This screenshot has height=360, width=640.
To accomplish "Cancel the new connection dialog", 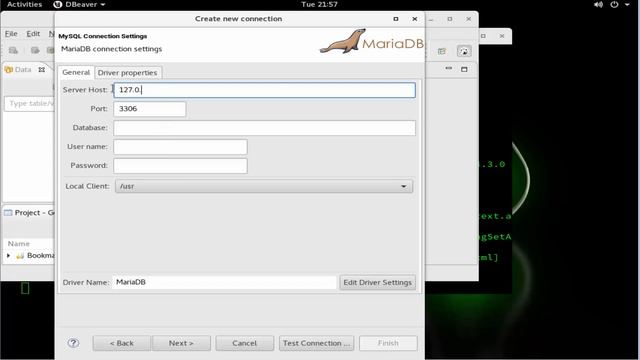I will 244,343.
